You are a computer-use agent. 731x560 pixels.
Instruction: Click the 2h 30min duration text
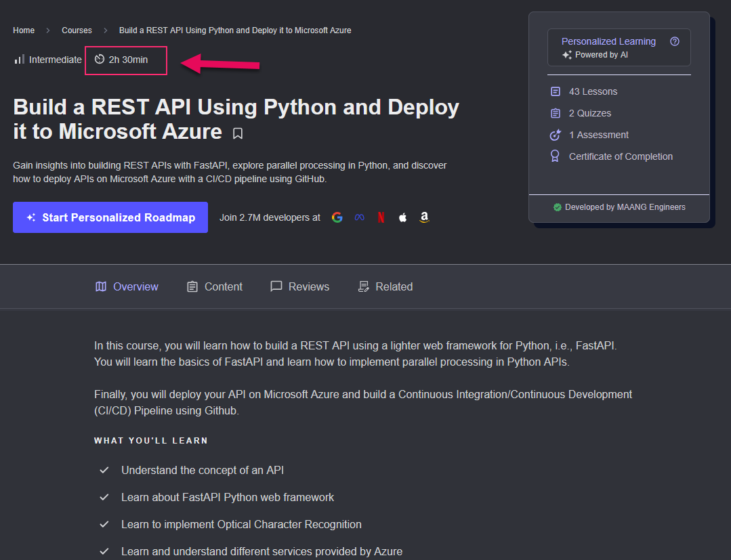(x=128, y=60)
